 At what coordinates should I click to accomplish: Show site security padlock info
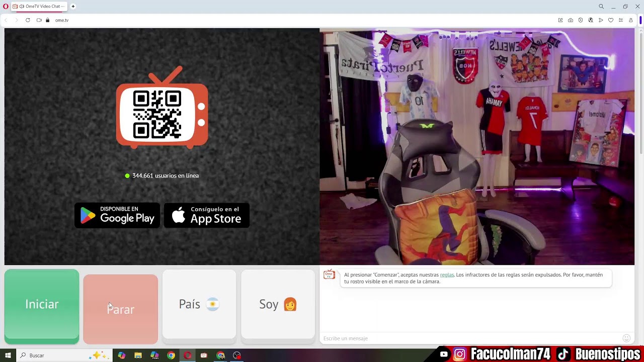(48, 20)
